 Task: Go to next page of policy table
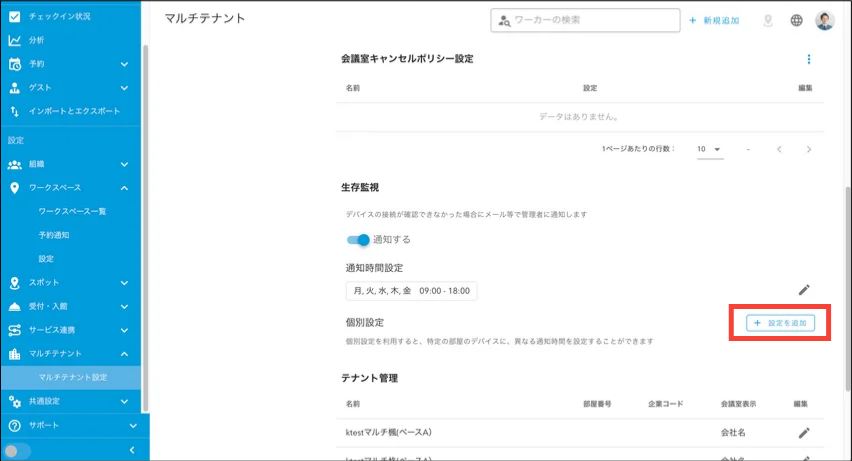[808, 149]
